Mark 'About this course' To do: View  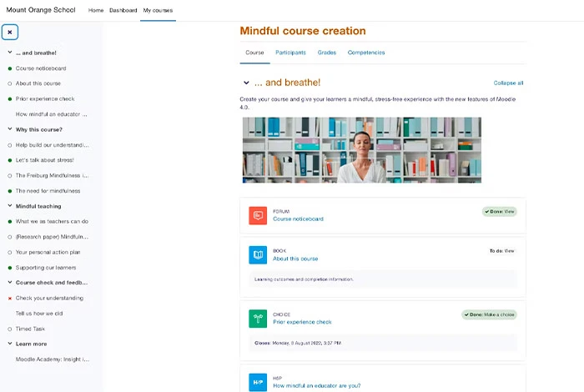click(x=502, y=251)
